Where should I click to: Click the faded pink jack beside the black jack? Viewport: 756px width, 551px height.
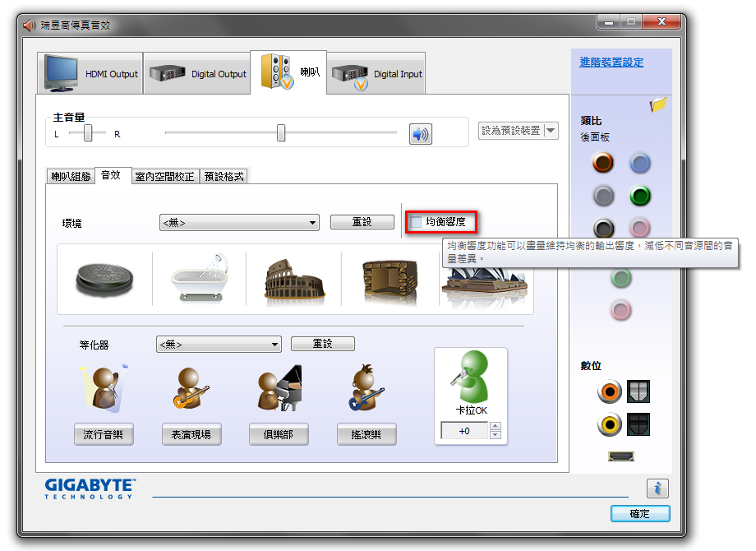pos(640,227)
